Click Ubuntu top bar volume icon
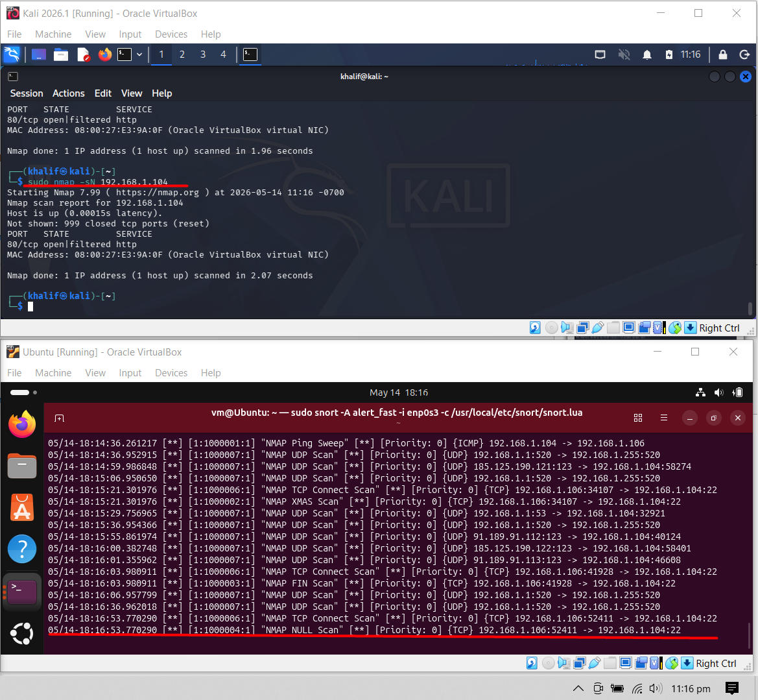 (719, 392)
